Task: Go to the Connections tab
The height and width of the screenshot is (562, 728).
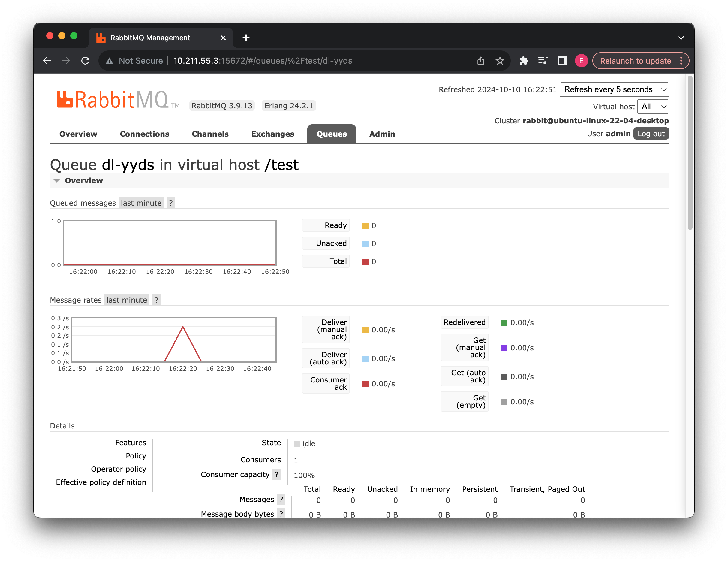Action: click(x=144, y=134)
